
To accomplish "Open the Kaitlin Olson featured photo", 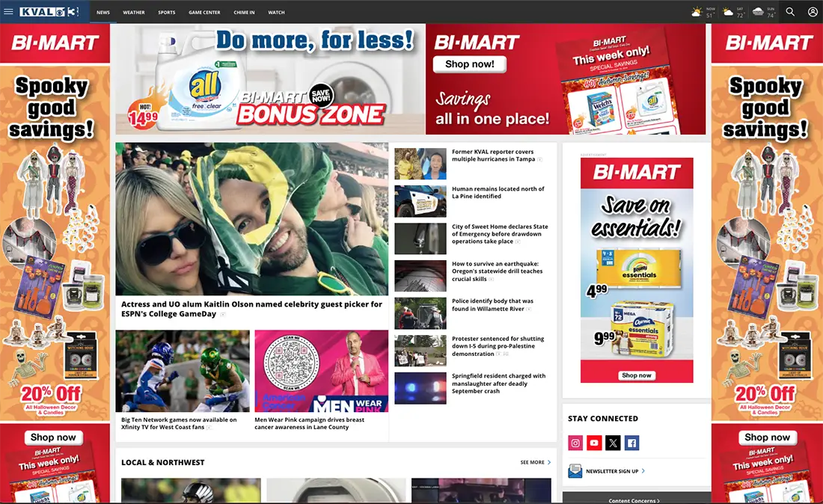I will point(252,218).
